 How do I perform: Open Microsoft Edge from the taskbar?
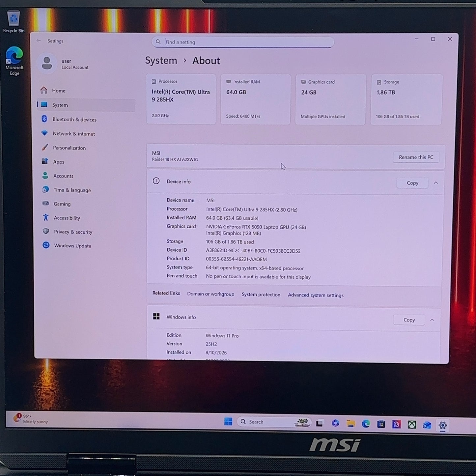point(366,424)
